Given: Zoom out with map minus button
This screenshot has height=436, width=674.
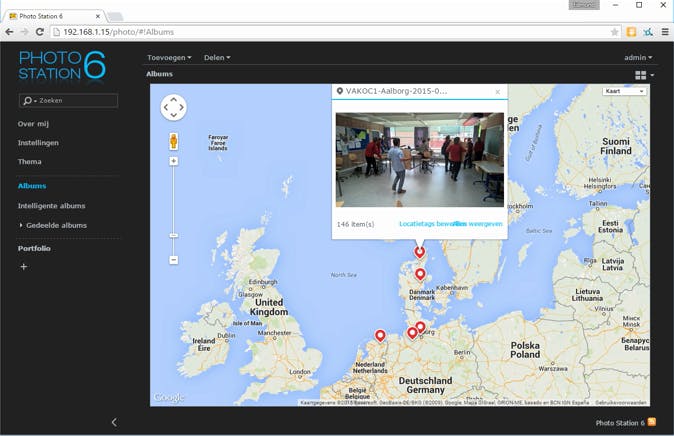Looking at the screenshot, I should tap(174, 260).
